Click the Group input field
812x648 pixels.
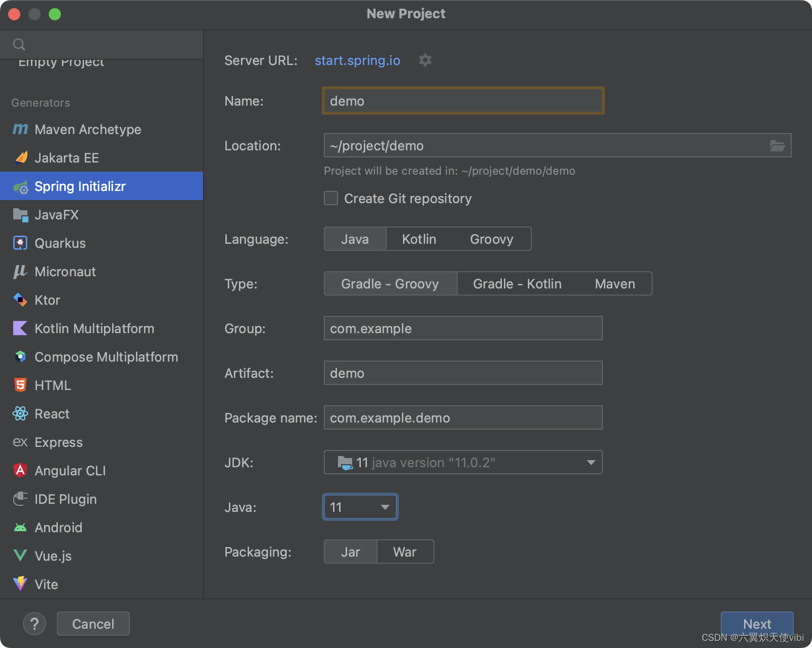(463, 328)
